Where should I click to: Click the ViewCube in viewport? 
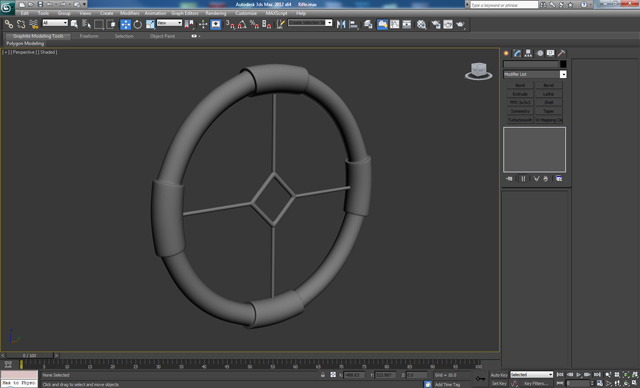pyautogui.click(x=478, y=71)
